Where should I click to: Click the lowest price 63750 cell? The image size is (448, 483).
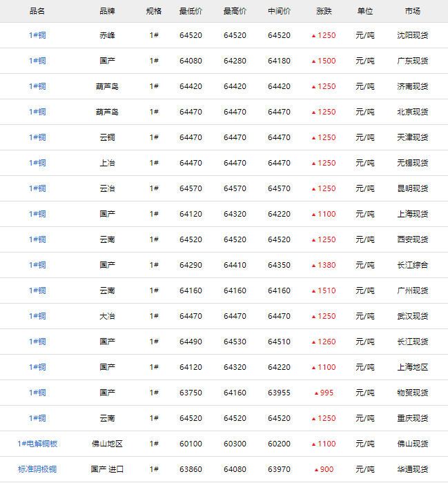(191, 393)
